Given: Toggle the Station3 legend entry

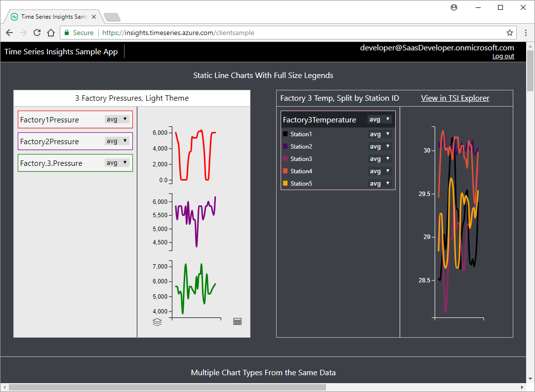Looking at the screenshot, I should point(301,159).
